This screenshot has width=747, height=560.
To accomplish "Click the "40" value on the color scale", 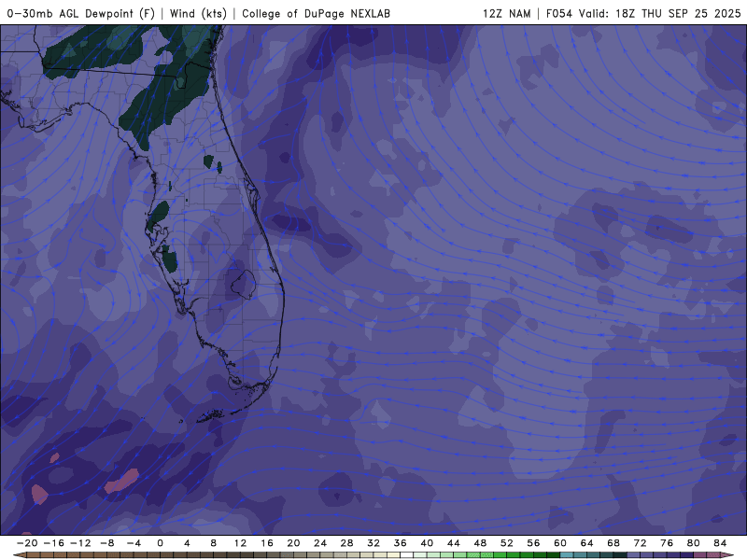I will [427, 543].
